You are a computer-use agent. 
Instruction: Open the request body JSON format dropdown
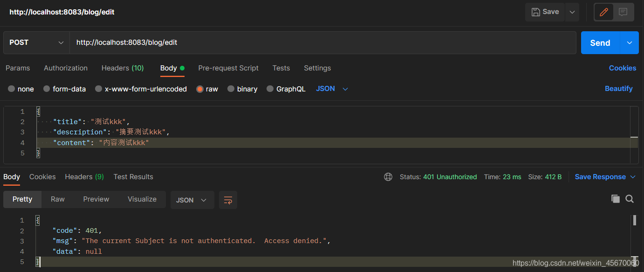(x=332, y=89)
